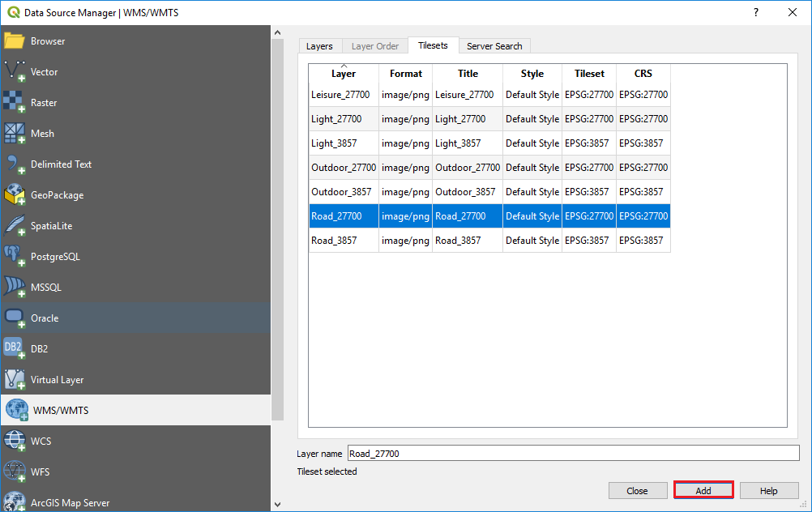Screen dimensions: 812x512
Task: Add the selected tileset layer
Action: coord(703,490)
